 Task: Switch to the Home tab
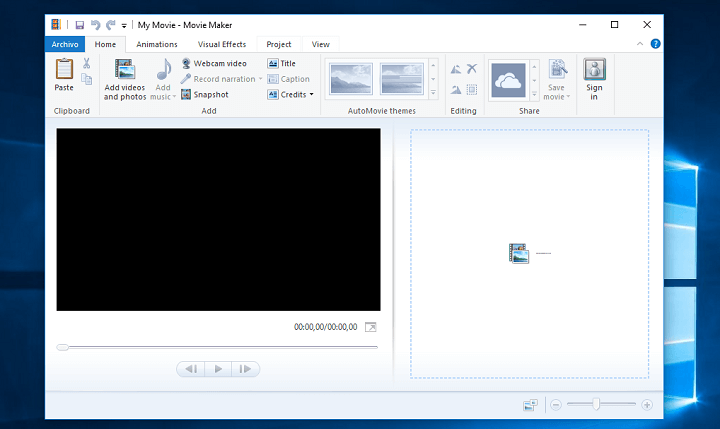coord(105,44)
